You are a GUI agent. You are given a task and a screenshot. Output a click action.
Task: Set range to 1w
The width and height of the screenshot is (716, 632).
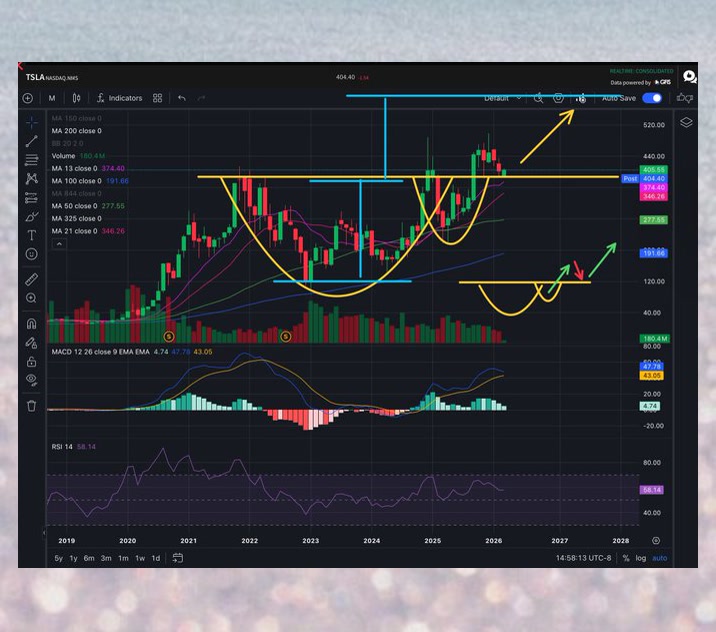[x=140, y=558]
